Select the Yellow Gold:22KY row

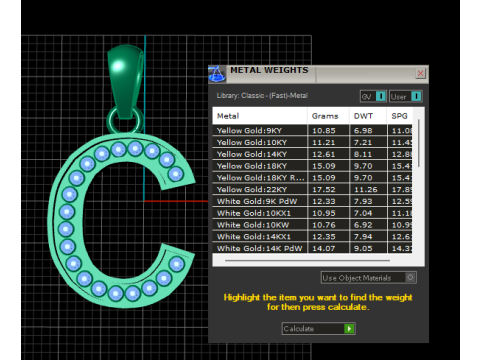click(x=312, y=189)
